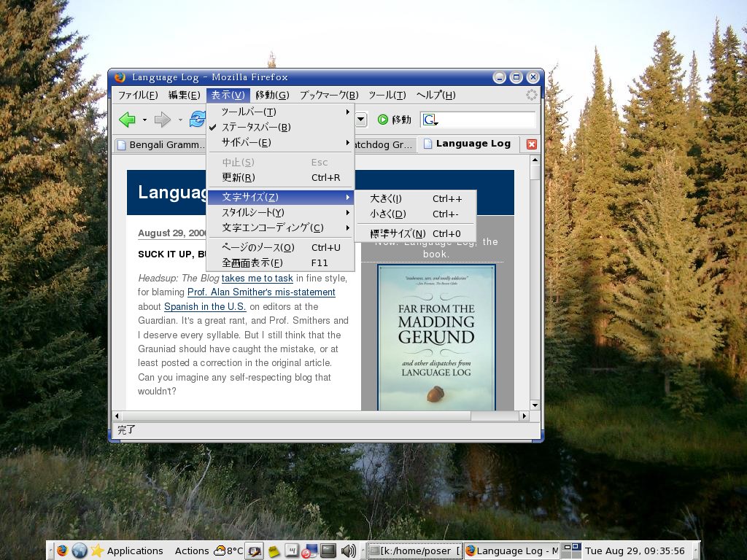Select the partly hidden 'atchdog Gr…' tab
747x560 pixels.
(384, 145)
